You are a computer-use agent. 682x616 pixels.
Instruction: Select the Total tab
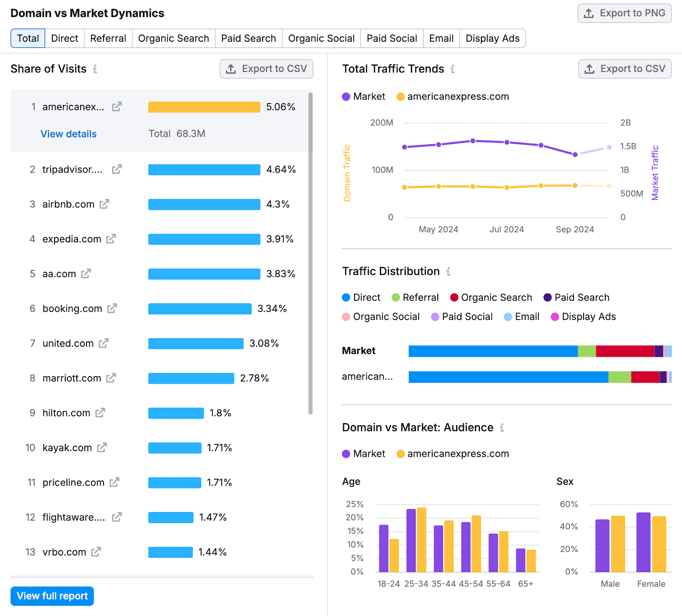pos(28,38)
